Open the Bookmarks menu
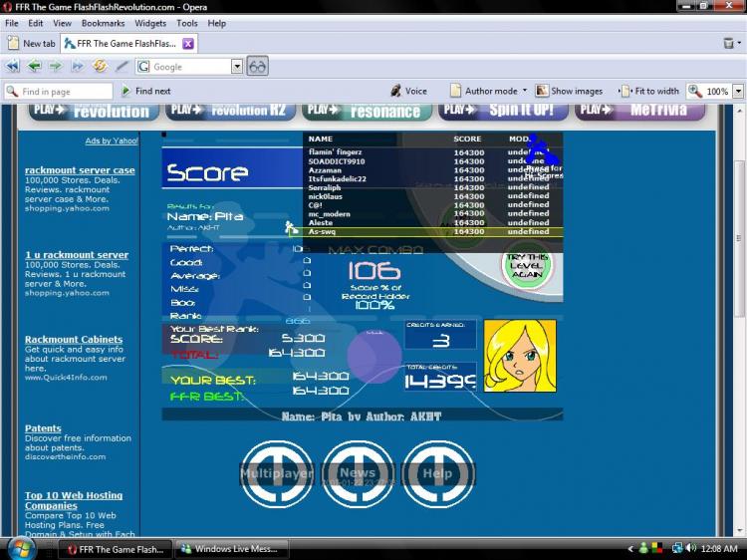This screenshot has width=747, height=560. (x=103, y=23)
